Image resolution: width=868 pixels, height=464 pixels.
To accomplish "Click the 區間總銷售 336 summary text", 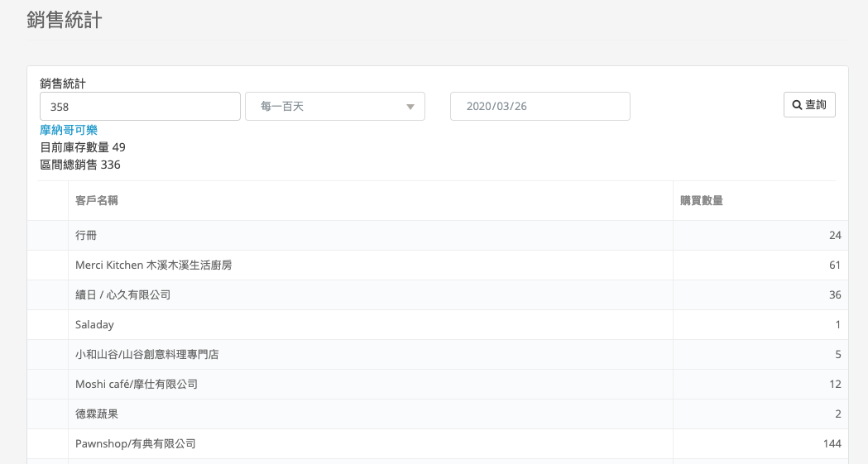I will pyautogui.click(x=80, y=165).
